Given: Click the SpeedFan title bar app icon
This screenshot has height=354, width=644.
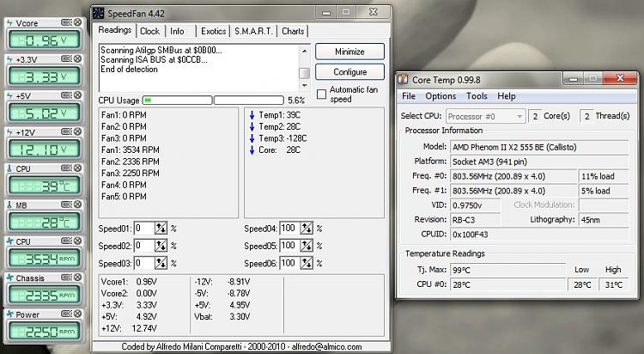Looking at the screenshot, I should (99, 13).
